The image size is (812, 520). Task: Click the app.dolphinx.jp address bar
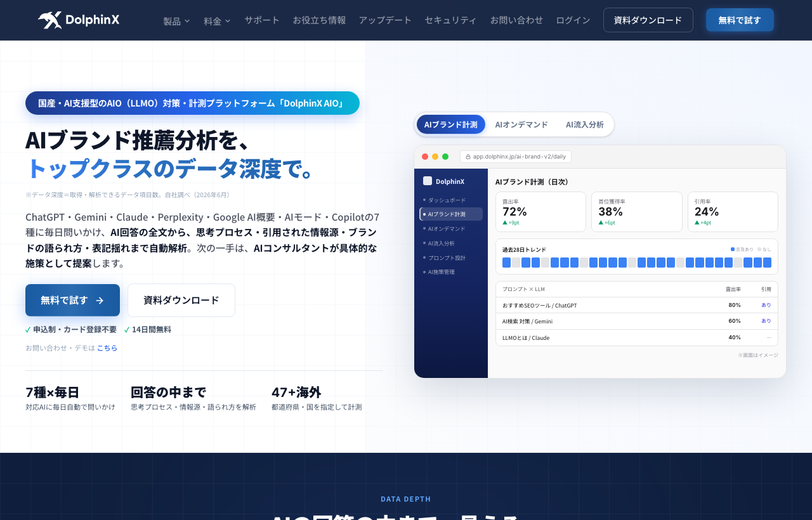pyautogui.click(x=516, y=157)
